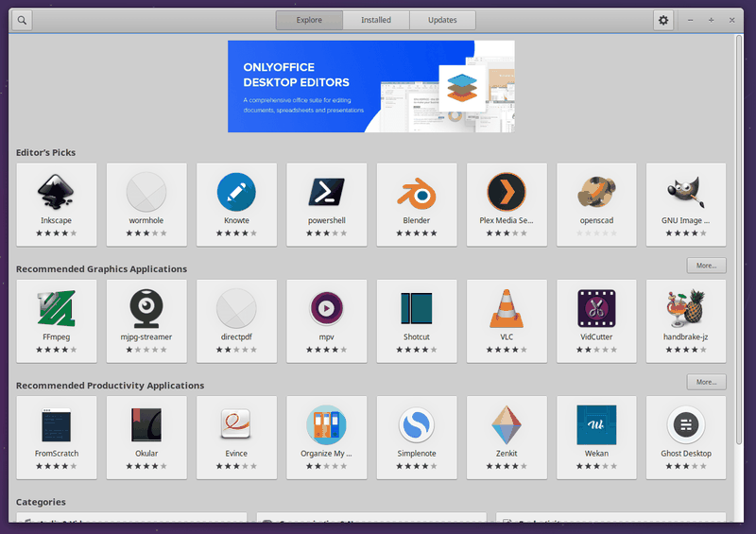Select the FromScratch app icon
Viewport: 756px width, 534px height.
[x=56, y=425]
